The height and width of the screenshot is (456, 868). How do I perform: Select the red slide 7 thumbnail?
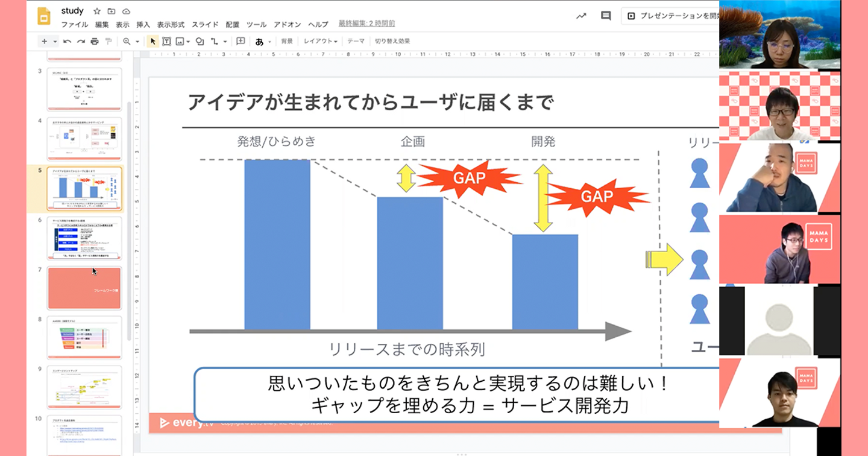(84, 288)
